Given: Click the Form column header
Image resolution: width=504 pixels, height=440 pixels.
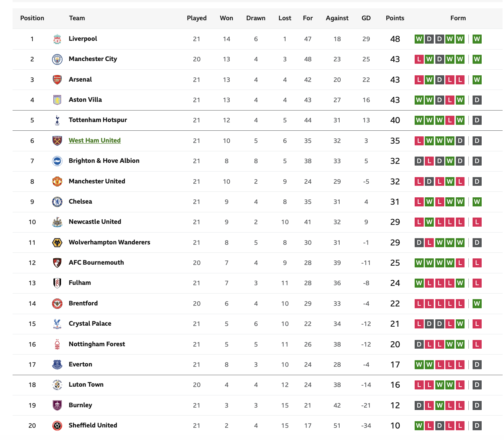Looking at the screenshot, I should 458,18.
